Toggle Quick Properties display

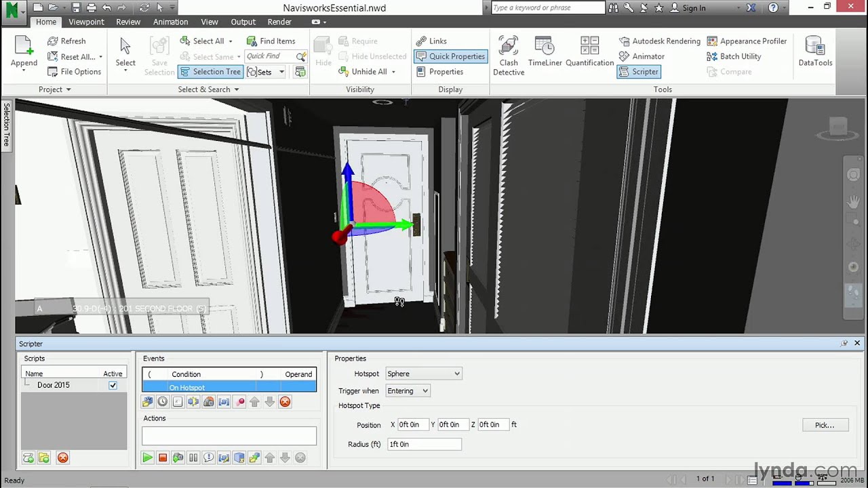coord(450,56)
